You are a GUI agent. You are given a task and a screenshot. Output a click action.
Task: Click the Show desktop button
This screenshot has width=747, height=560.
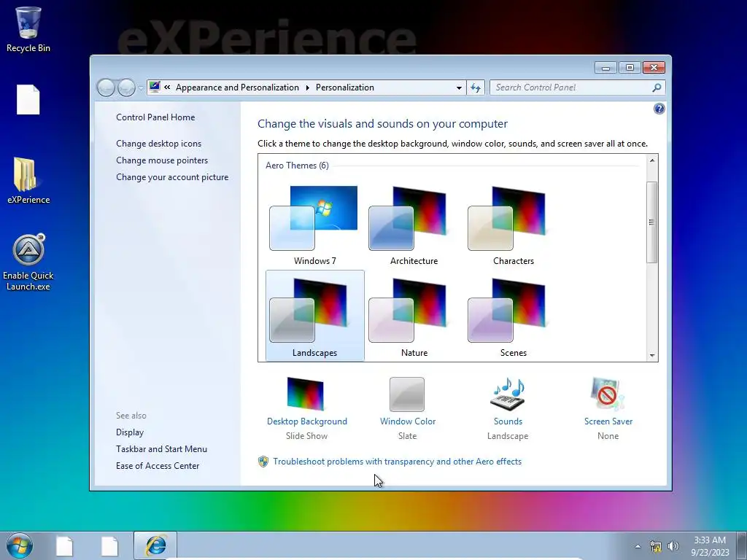point(742,546)
